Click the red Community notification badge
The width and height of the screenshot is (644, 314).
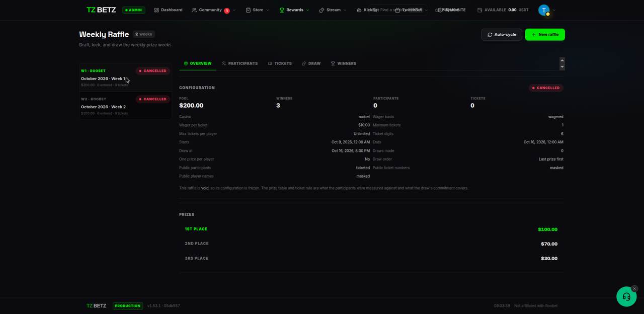227,11
